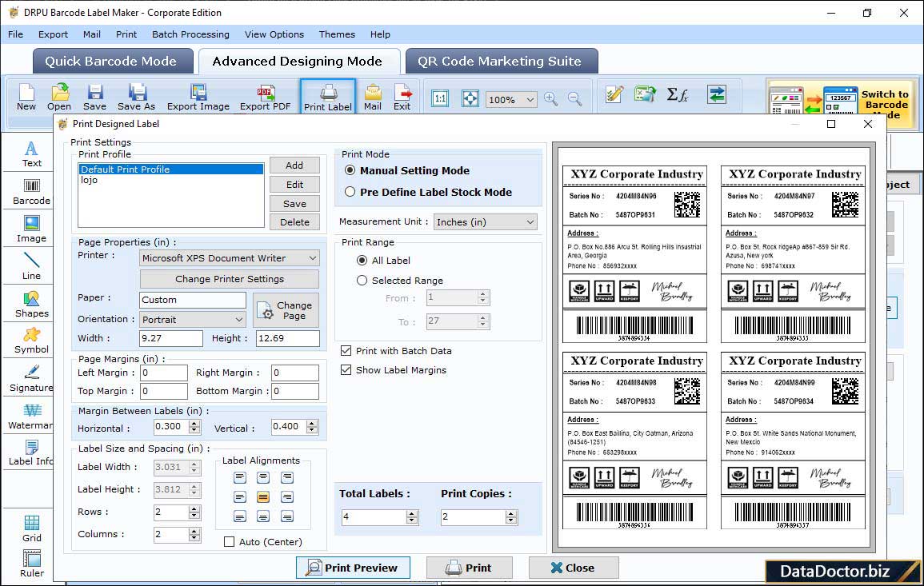Select the Line tool in sidebar
This screenshot has height=586, width=924.
tap(31, 267)
